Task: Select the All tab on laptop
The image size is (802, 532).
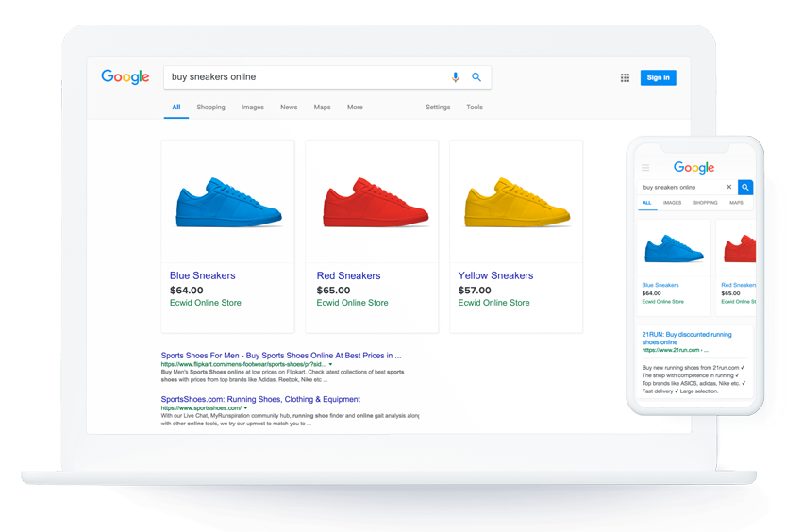Action: [175, 108]
